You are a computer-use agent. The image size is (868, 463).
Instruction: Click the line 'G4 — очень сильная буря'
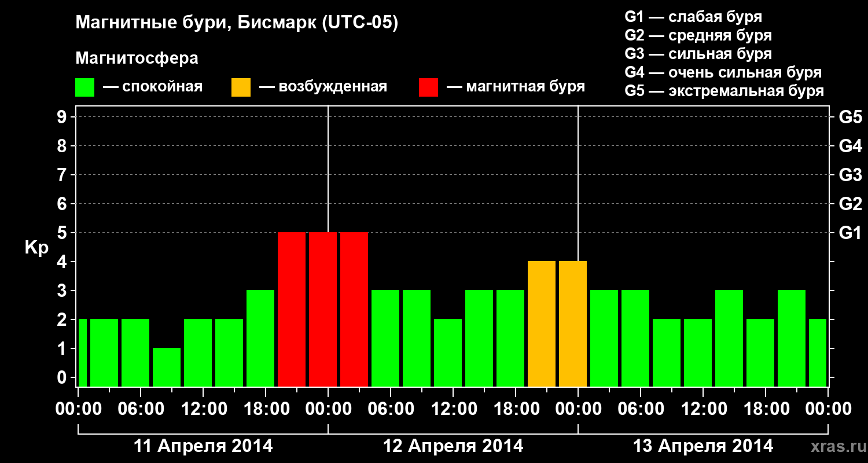pos(723,72)
